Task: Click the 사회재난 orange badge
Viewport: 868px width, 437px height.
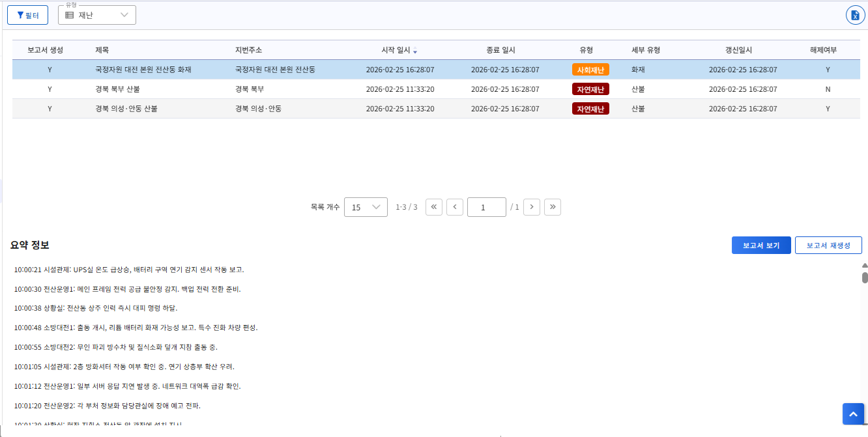Action: tap(590, 70)
